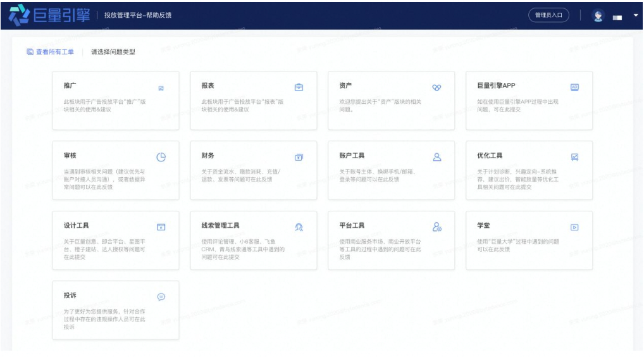The width and height of the screenshot is (644, 357).
Task: Select the 优化工具 card title
Action: point(490,155)
